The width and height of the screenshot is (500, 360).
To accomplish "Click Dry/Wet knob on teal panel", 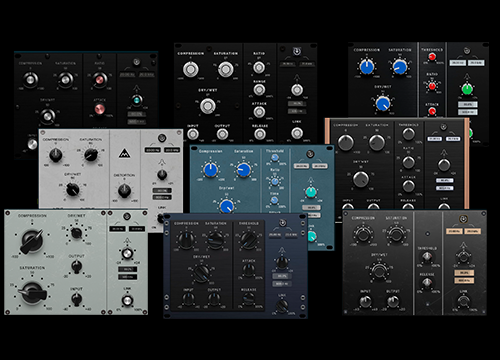I will click(226, 206).
